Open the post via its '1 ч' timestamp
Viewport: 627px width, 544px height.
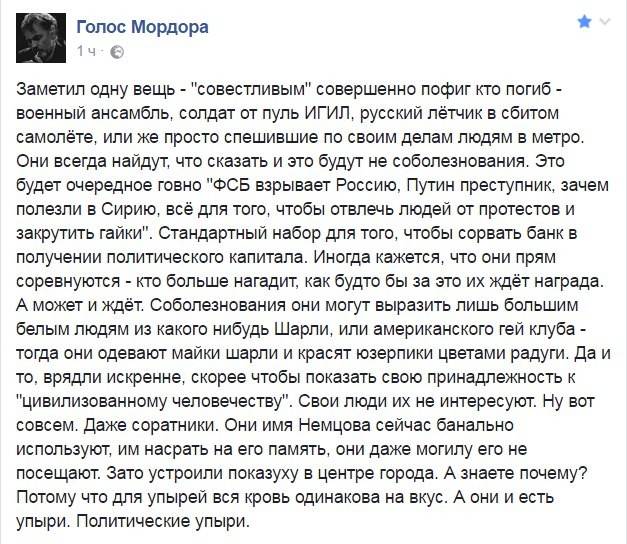point(86,52)
